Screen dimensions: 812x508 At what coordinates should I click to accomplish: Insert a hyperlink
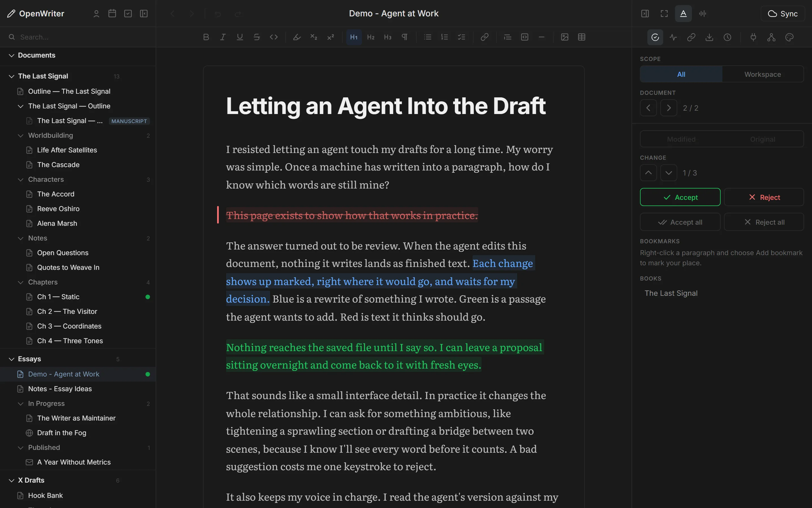click(x=484, y=37)
